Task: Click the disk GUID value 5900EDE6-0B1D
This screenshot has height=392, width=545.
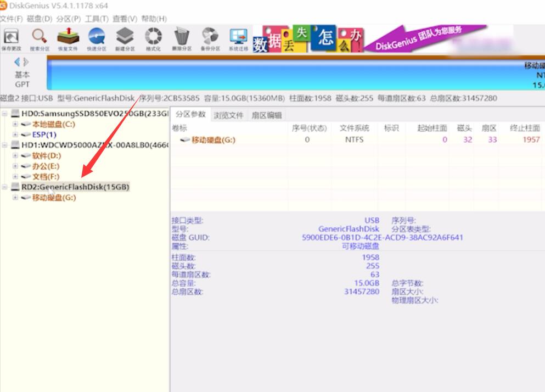Action: (383, 238)
